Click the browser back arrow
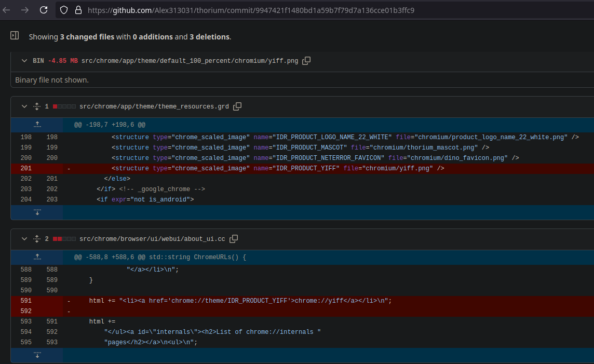The width and height of the screenshot is (594, 364). click(x=6, y=10)
